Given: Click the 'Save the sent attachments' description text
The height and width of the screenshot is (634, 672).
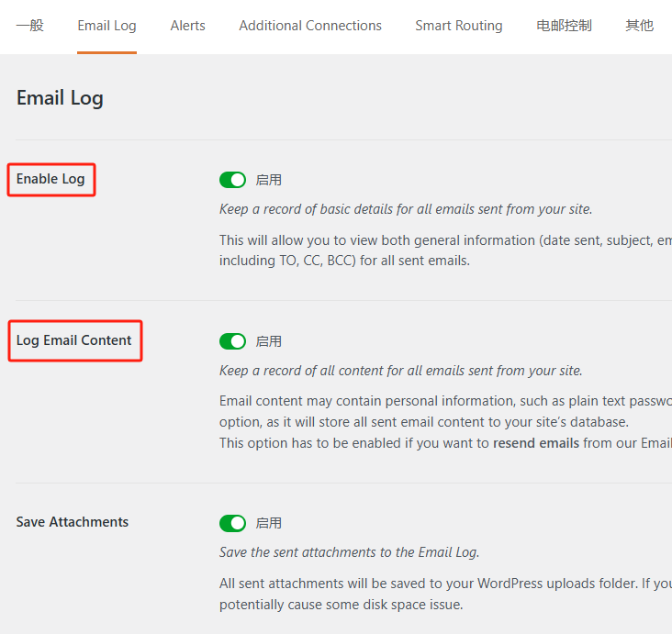Looking at the screenshot, I should point(349,552).
